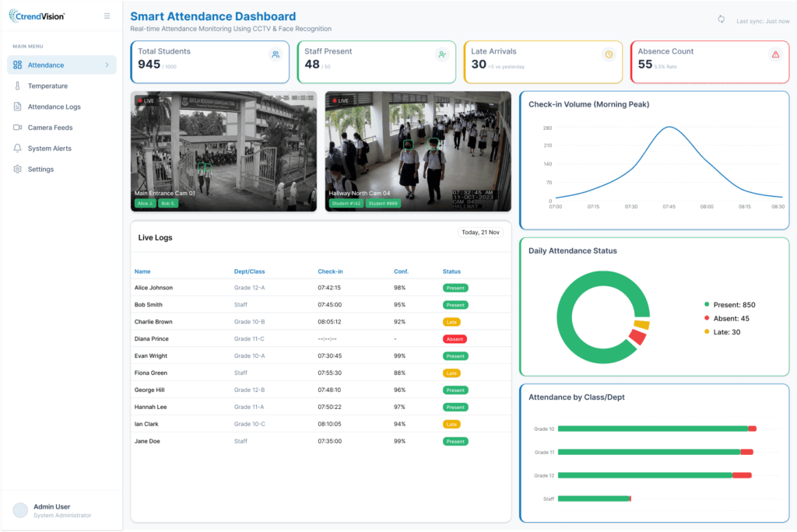Open Settings via the gear icon
The width and height of the screenshot is (797, 532).
tap(17, 169)
